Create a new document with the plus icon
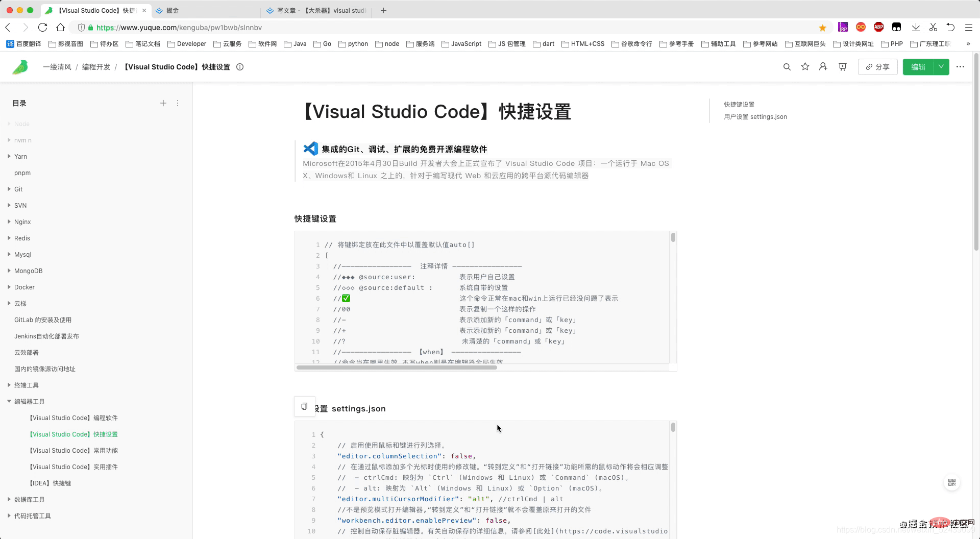 point(163,103)
